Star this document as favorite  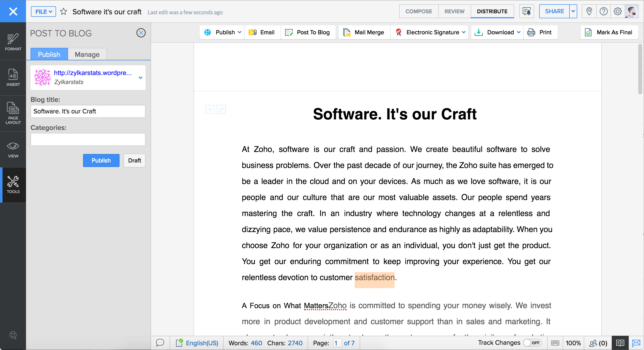tap(64, 12)
